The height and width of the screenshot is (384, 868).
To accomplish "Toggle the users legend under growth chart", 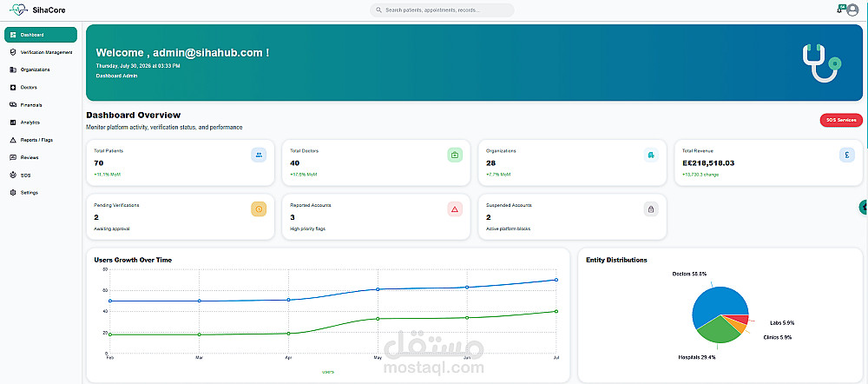I will (x=328, y=372).
